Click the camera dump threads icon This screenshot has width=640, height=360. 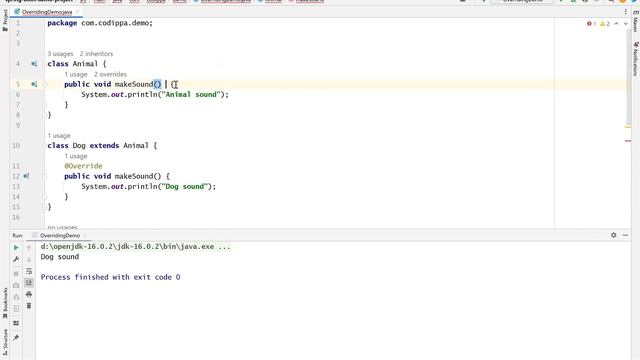16,285
